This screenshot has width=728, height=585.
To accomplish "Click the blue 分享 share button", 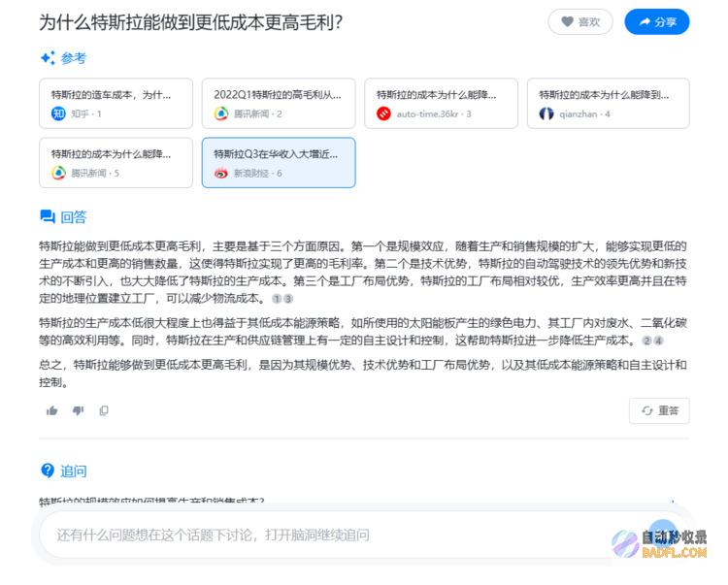I will 656,21.
